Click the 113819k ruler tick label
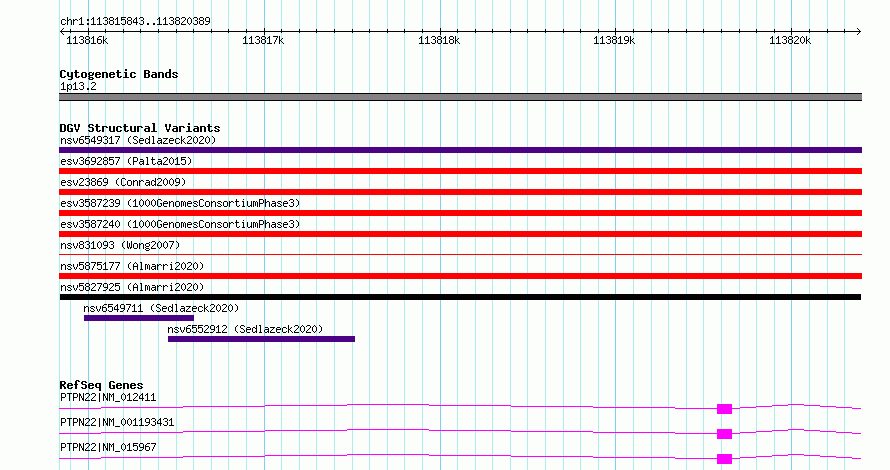 pyautogui.click(x=614, y=40)
